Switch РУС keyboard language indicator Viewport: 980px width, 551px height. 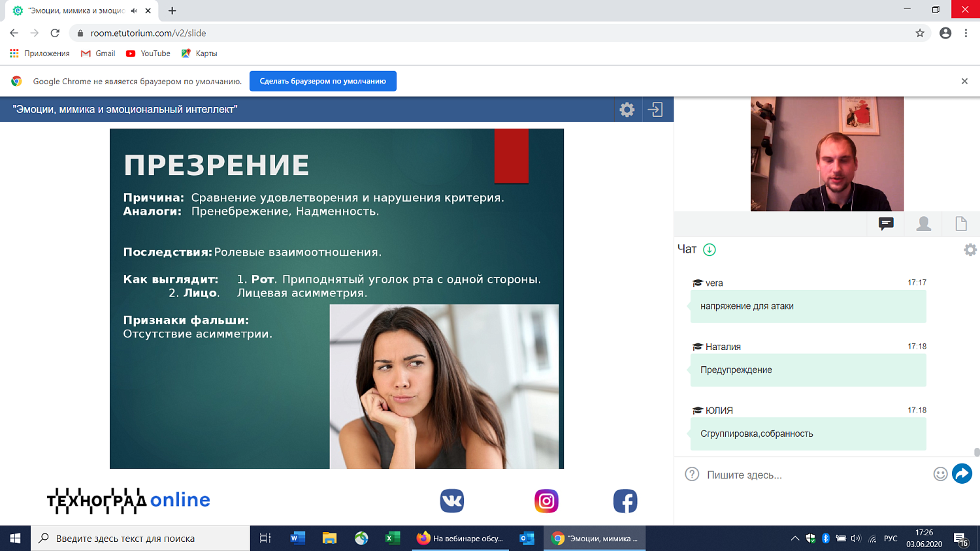(890, 539)
